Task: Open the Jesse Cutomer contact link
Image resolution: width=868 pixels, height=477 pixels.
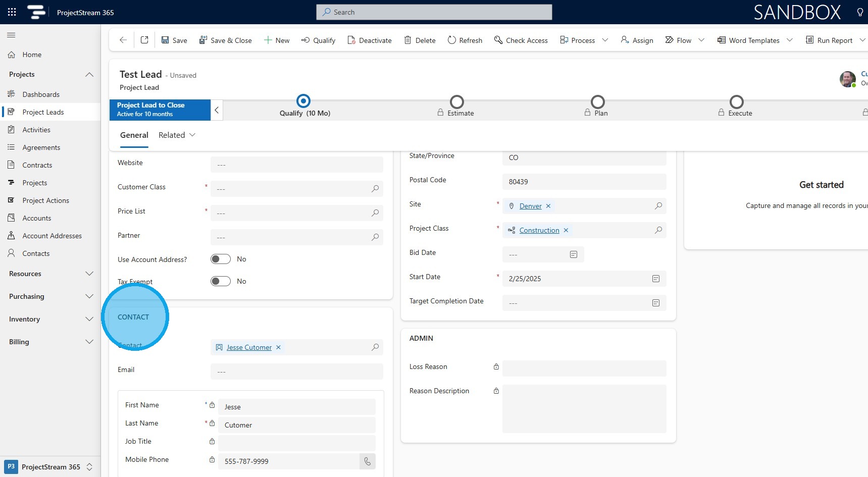Action: (249, 347)
